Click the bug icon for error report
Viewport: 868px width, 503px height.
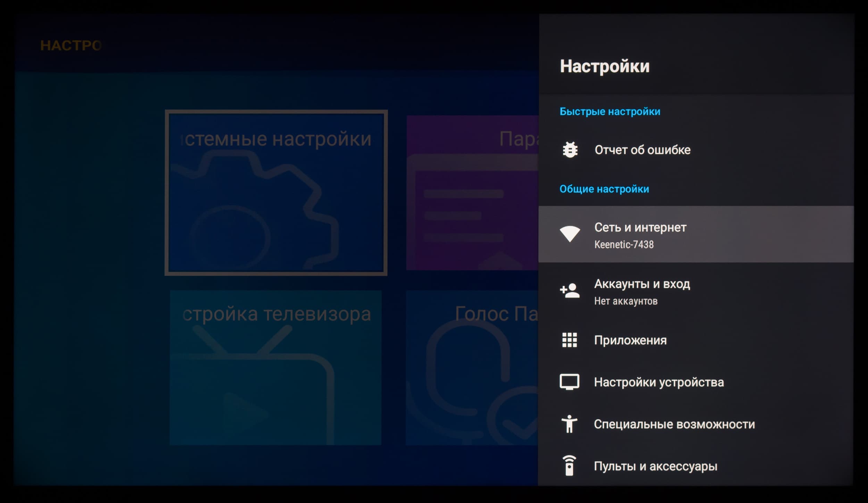point(570,150)
